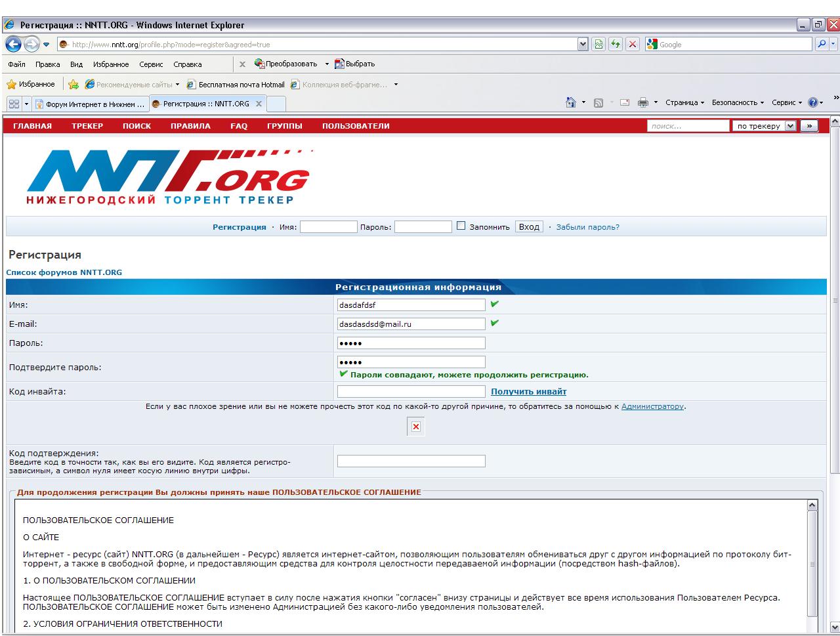Viewport: 840px width, 636px height.
Task: Open the Сервис command bar menu
Action: click(x=787, y=102)
